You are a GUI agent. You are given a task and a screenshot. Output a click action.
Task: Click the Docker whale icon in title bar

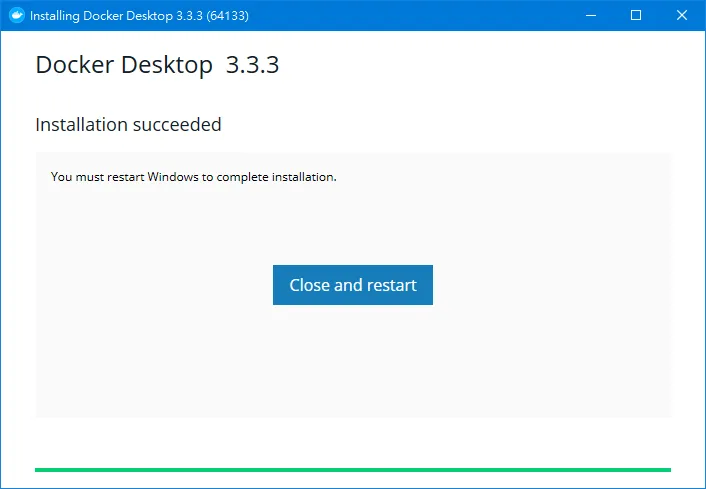[16, 16]
